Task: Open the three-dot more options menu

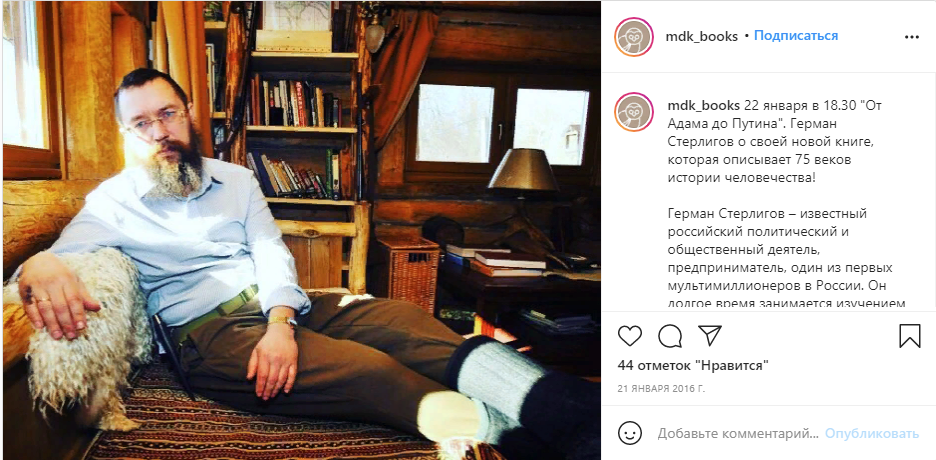Action: (x=912, y=36)
